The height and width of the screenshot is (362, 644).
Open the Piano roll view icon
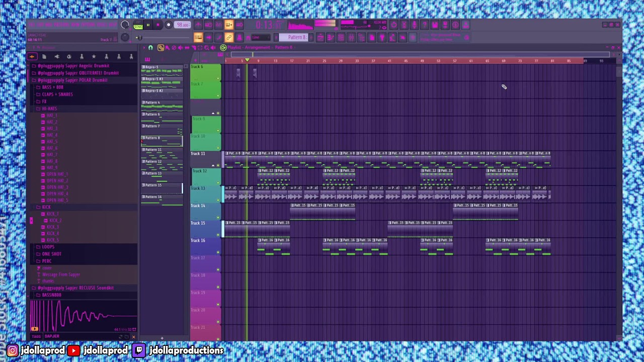[x=331, y=38]
